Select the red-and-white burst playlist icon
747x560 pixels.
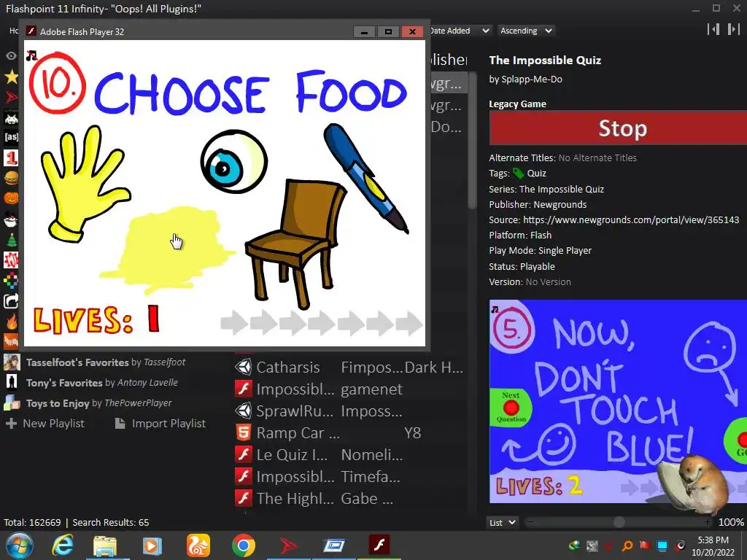tap(11, 260)
